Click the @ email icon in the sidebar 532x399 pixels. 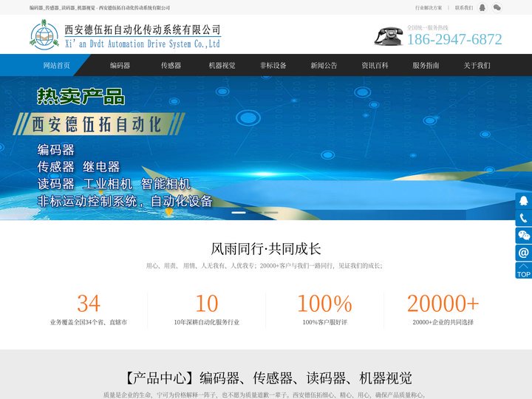tap(524, 253)
